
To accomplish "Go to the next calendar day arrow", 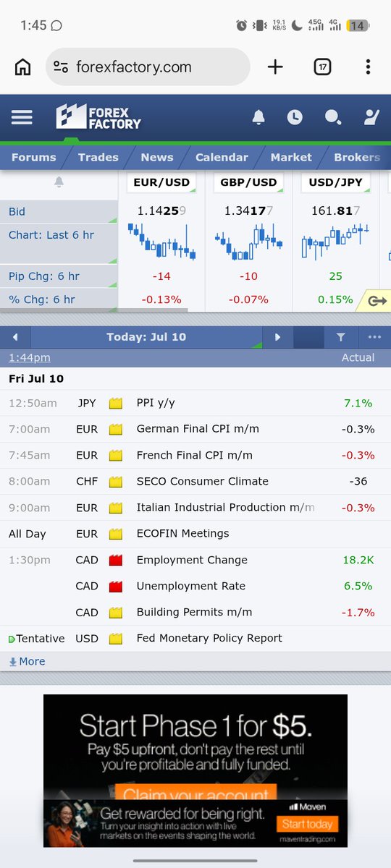I will click(277, 337).
